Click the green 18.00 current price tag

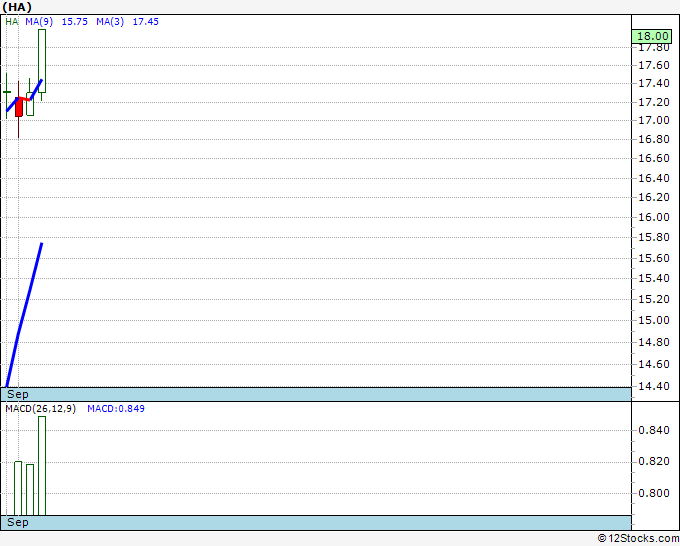[651, 36]
